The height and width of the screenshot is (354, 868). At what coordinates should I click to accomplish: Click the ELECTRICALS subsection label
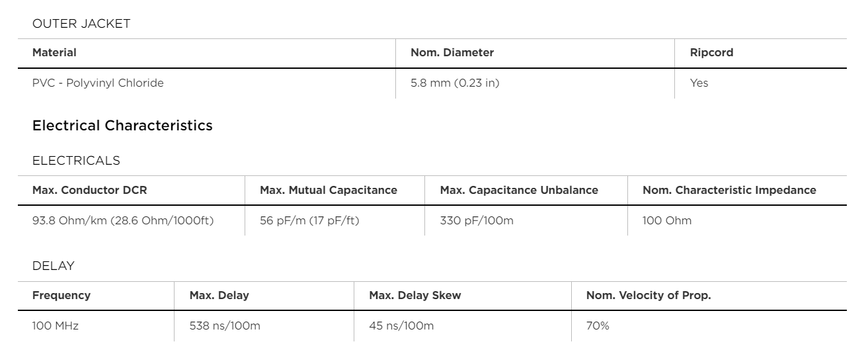click(76, 161)
